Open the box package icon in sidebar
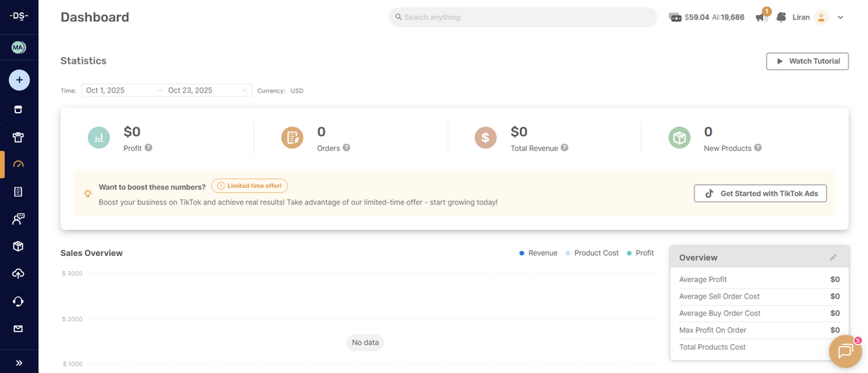868x373 pixels. click(x=19, y=246)
